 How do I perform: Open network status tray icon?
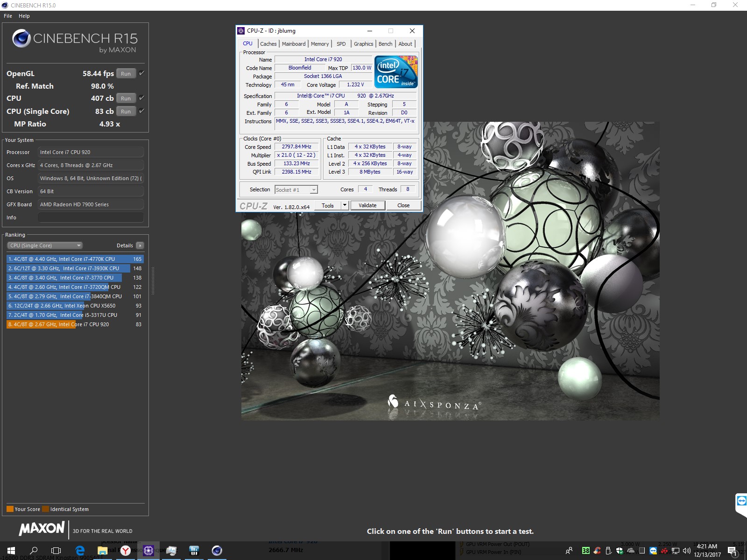676,551
